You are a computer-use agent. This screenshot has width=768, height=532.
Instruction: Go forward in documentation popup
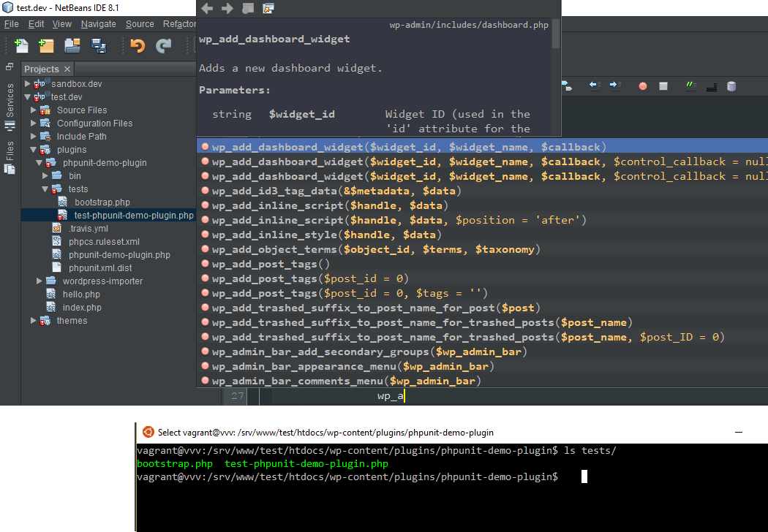pyautogui.click(x=227, y=8)
